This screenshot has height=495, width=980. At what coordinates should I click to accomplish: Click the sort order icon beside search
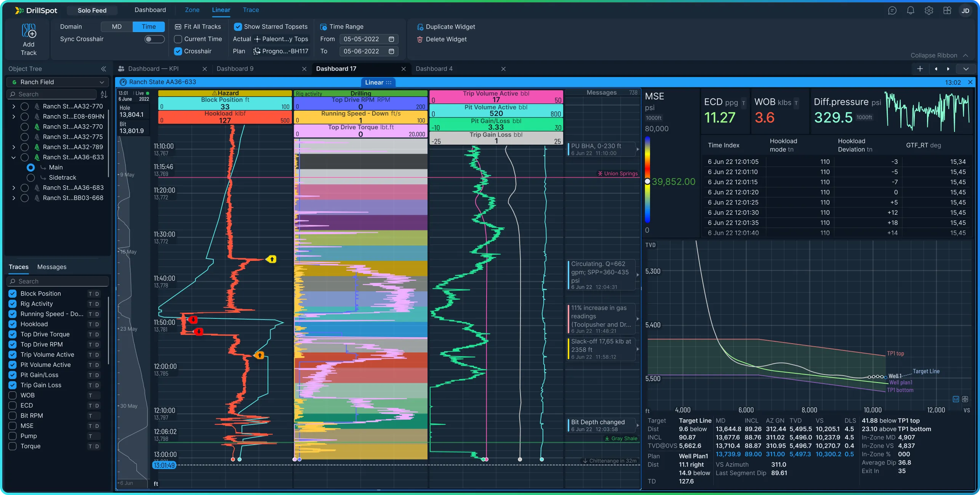[104, 94]
